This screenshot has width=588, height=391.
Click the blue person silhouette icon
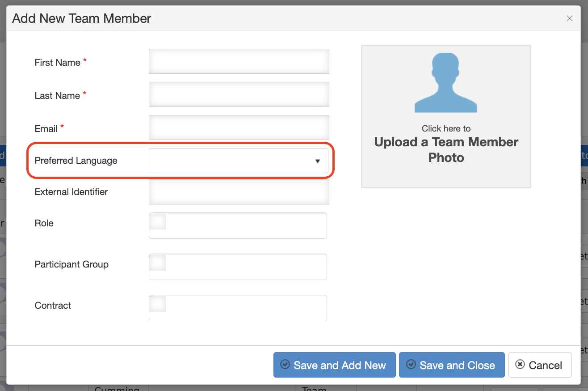(446, 83)
